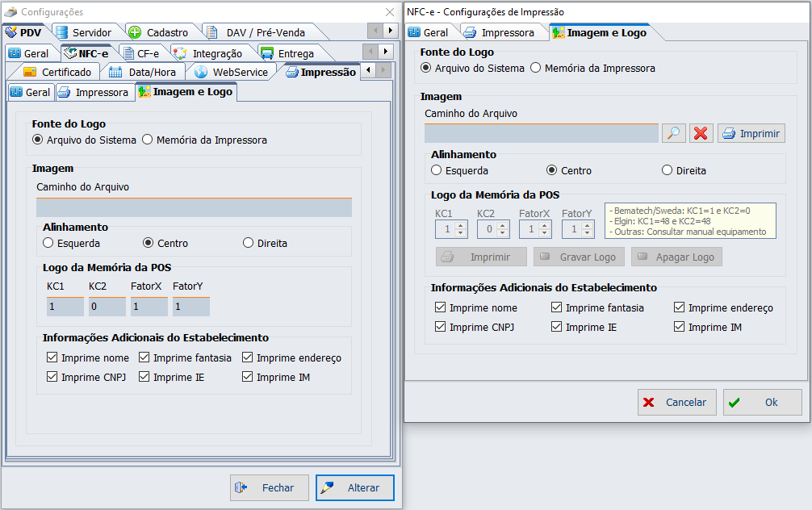Click the Imprimir printer button beside file path
812x510 pixels.
pos(751,133)
